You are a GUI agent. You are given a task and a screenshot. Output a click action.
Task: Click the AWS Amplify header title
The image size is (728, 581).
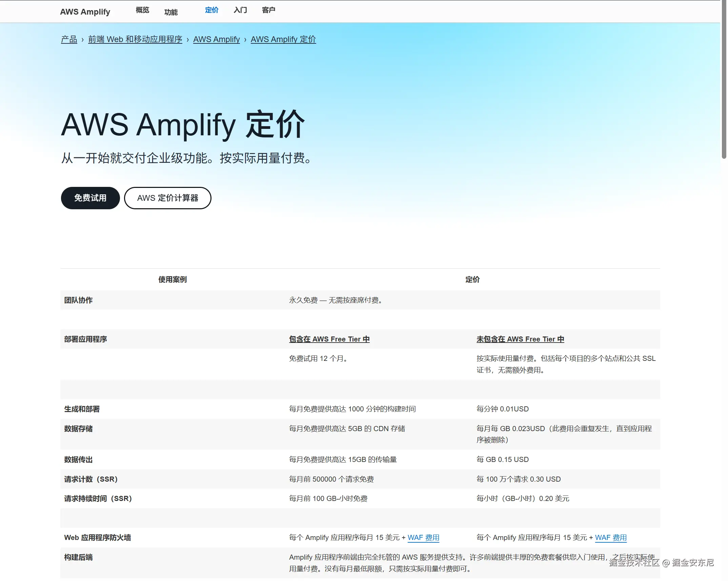tap(85, 12)
